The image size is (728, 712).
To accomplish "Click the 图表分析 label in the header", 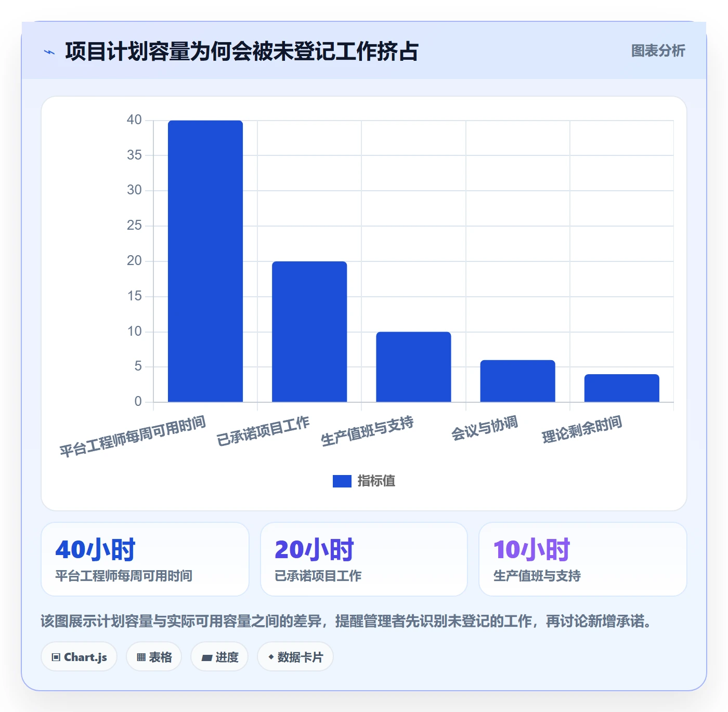I will pos(658,51).
